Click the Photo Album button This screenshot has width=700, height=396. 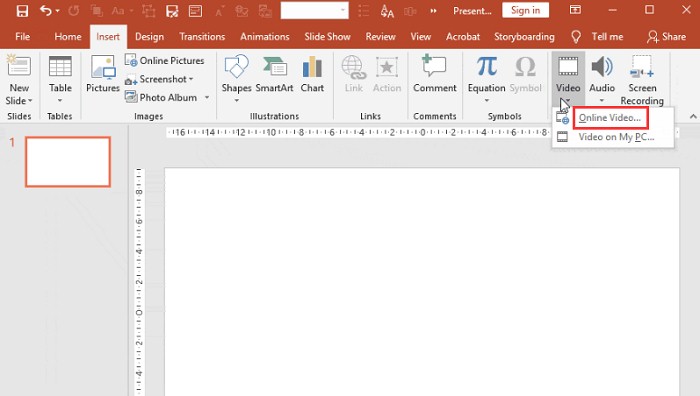coord(161,97)
